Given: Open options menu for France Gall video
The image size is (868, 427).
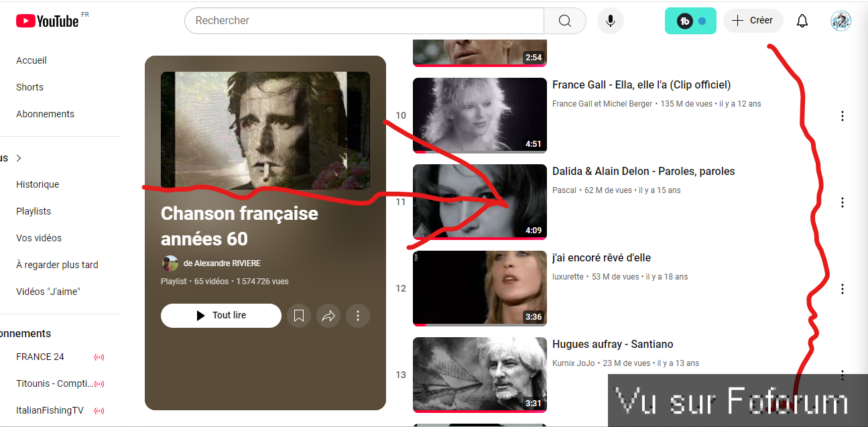Looking at the screenshot, I should click(x=842, y=116).
